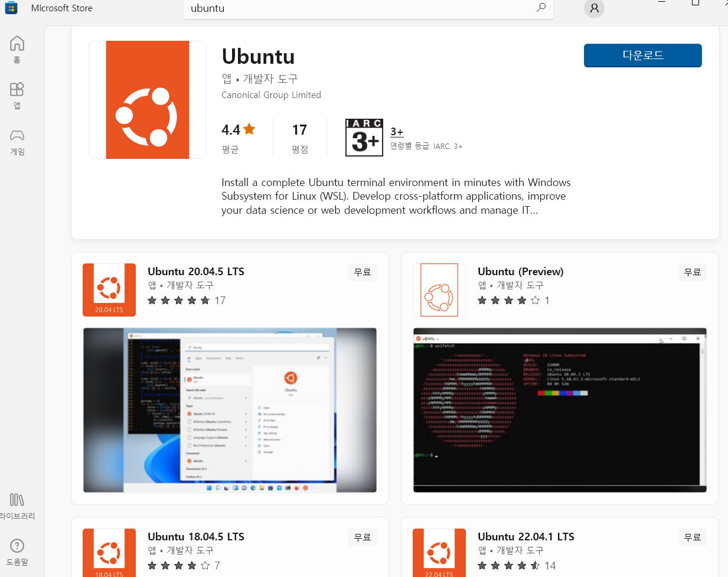Viewport: 728px width, 577px height.
Task: Click the Microsoft Store window title text
Action: point(62,8)
